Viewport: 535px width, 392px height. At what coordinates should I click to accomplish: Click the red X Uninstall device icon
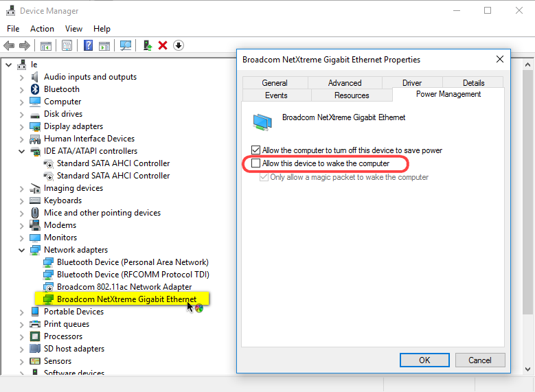[x=163, y=45]
